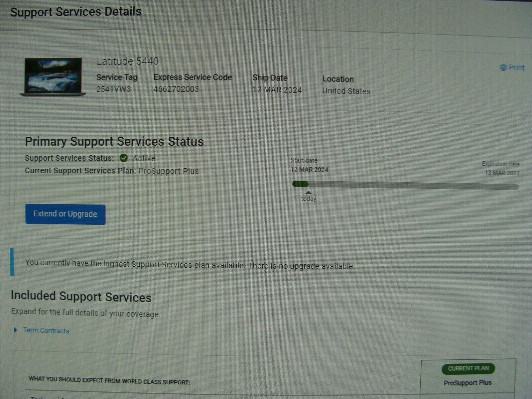Click the Support Services Details heading
Viewport: 532px width, 399px height.
click(76, 12)
